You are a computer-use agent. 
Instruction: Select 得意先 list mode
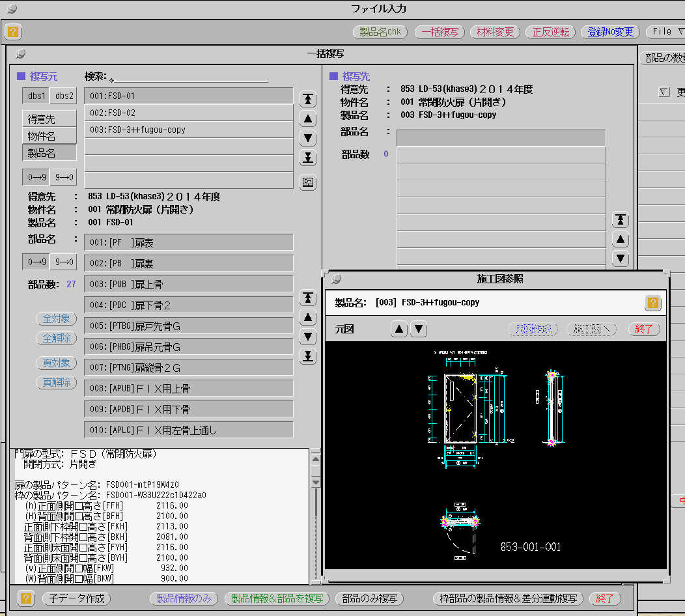tap(49, 119)
